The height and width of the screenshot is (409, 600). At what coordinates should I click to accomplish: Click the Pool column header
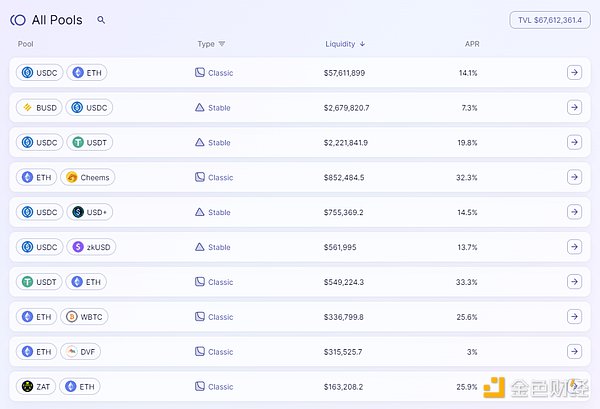[x=26, y=44]
